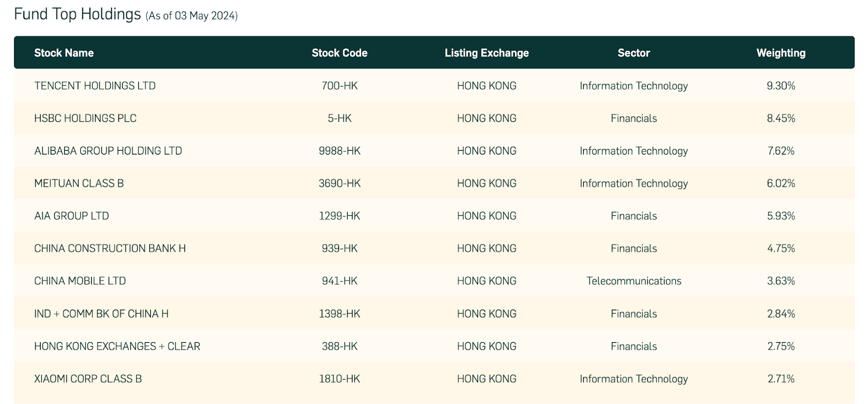Viewport: 868px width, 404px height.
Task: Click the 6.02% weighting value
Action: point(781,183)
